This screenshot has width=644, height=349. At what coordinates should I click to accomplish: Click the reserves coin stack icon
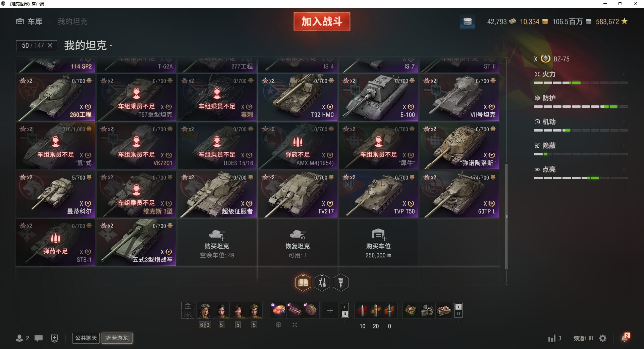click(467, 22)
